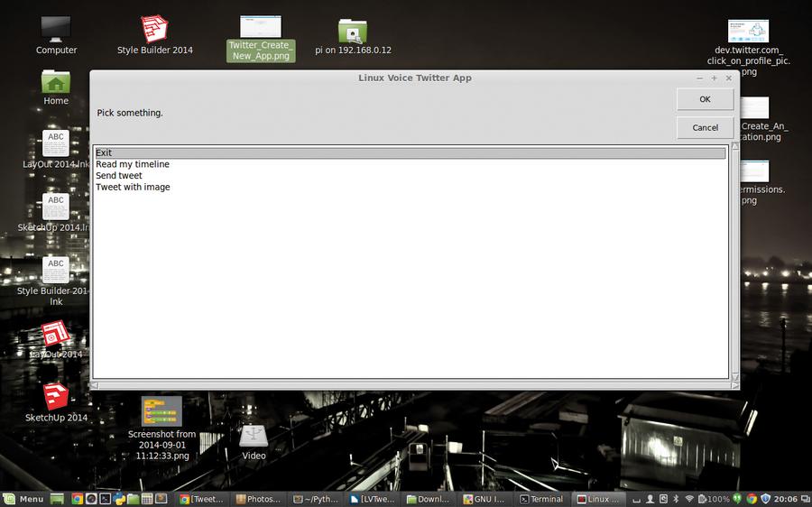Open the Computer desktop icon
Screen dimensions: 812x507
pos(56,35)
